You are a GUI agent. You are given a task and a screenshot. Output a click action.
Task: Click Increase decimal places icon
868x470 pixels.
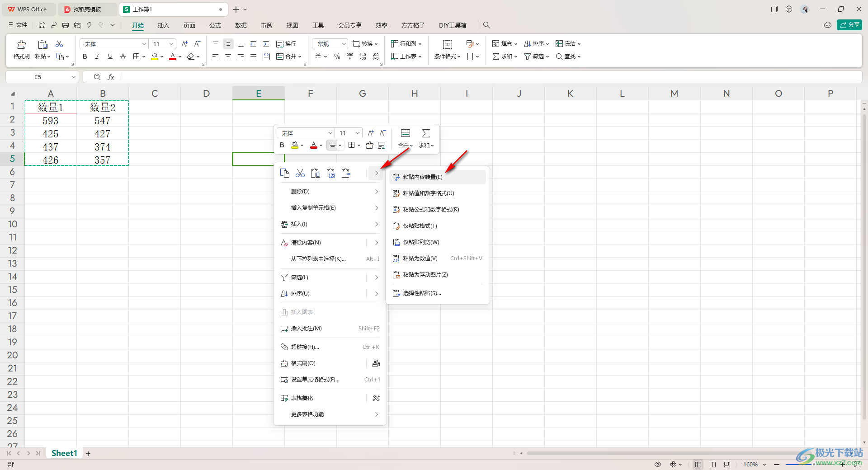click(x=363, y=56)
